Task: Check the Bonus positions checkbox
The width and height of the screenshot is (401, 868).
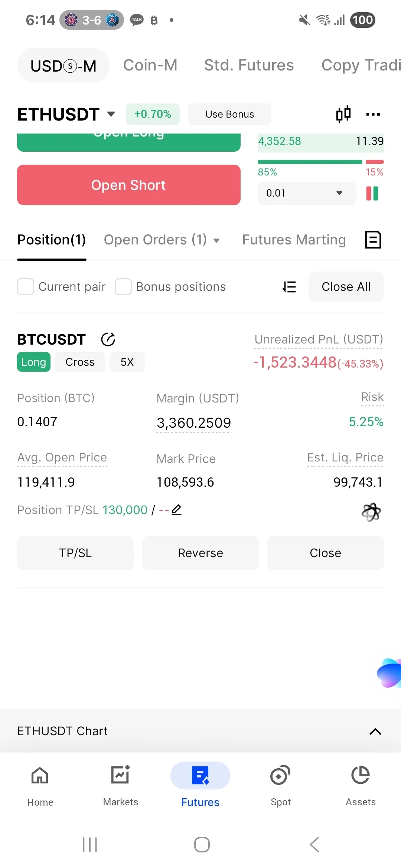Action: (123, 287)
